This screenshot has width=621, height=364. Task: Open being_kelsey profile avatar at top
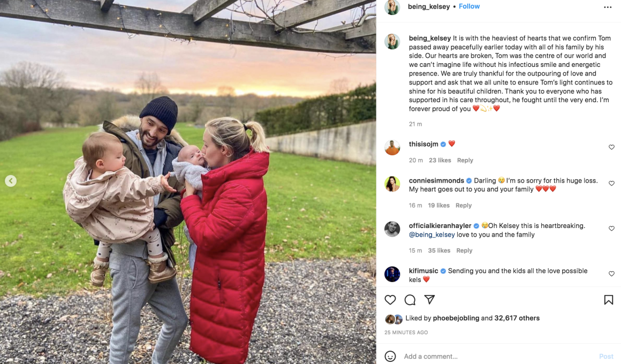[x=392, y=7]
